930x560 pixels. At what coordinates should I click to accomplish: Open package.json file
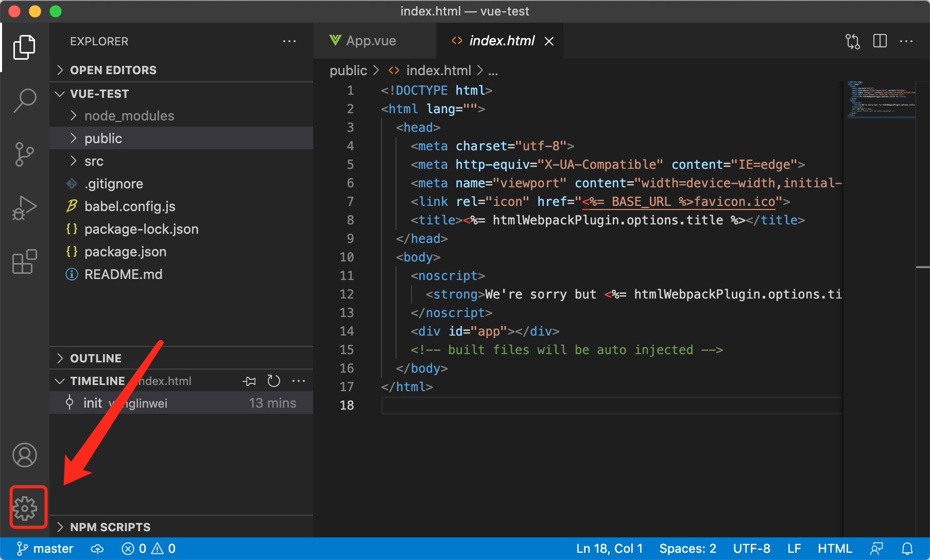[181, 252]
